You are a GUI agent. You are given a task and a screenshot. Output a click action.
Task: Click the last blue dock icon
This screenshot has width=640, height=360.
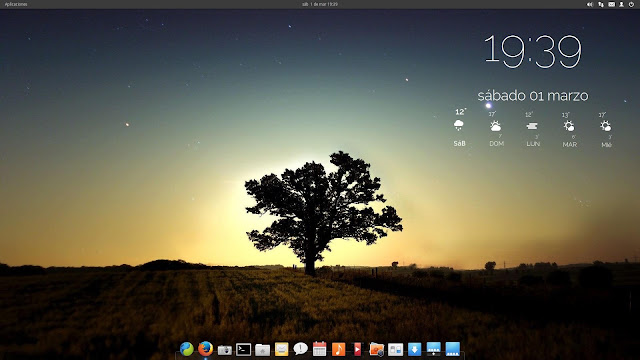coord(453,349)
